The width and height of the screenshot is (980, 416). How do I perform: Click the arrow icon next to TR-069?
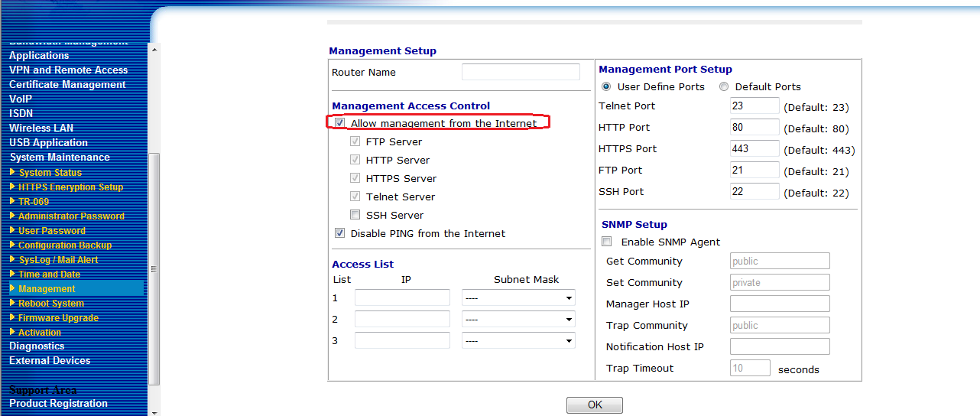click(12, 201)
